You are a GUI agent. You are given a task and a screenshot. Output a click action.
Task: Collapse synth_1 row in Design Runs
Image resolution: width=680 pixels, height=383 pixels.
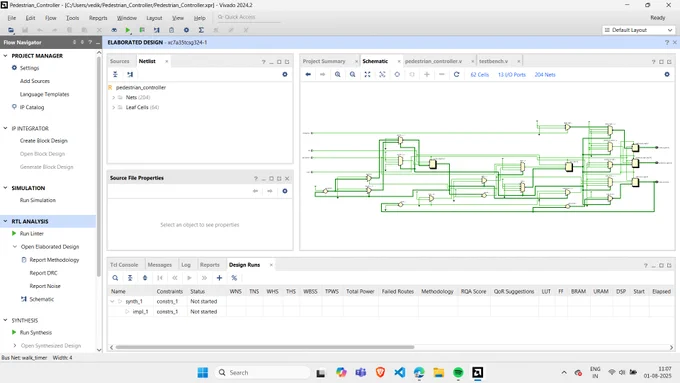point(112,301)
